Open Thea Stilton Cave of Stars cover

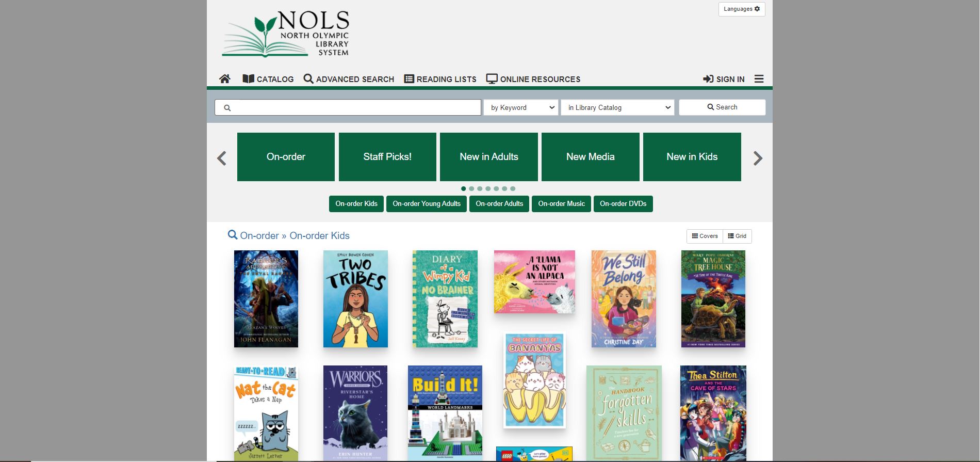tap(713, 413)
